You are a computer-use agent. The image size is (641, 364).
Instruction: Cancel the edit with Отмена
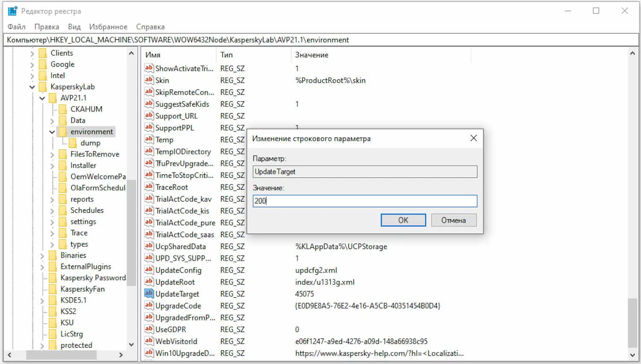pyautogui.click(x=453, y=220)
